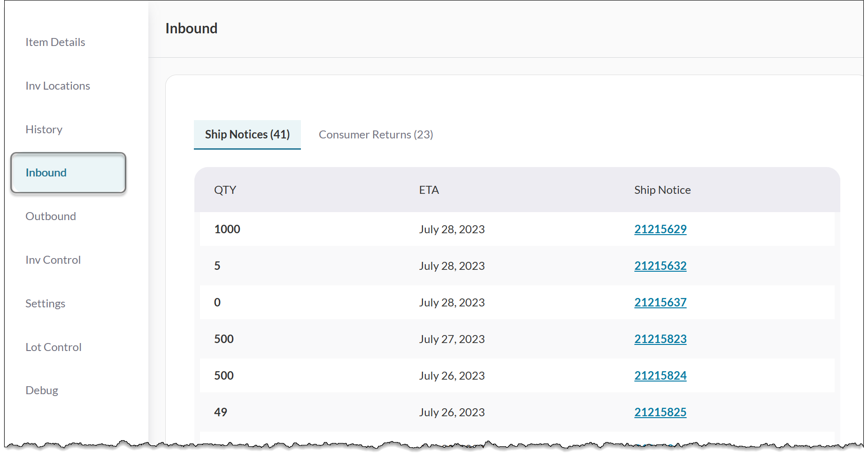Open ship notice 21215824
This screenshot has width=868, height=458.
click(x=660, y=376)
